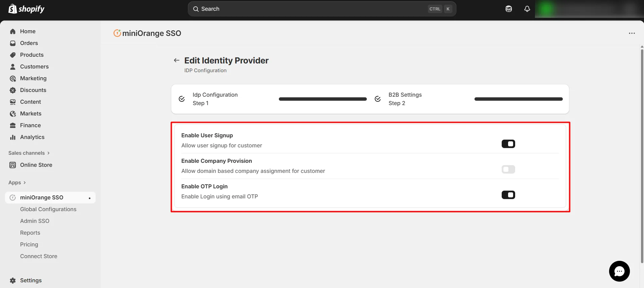The width and height of the screenshot is (644, 288).
Task: Go back using the left arrow
Action: 177,60
